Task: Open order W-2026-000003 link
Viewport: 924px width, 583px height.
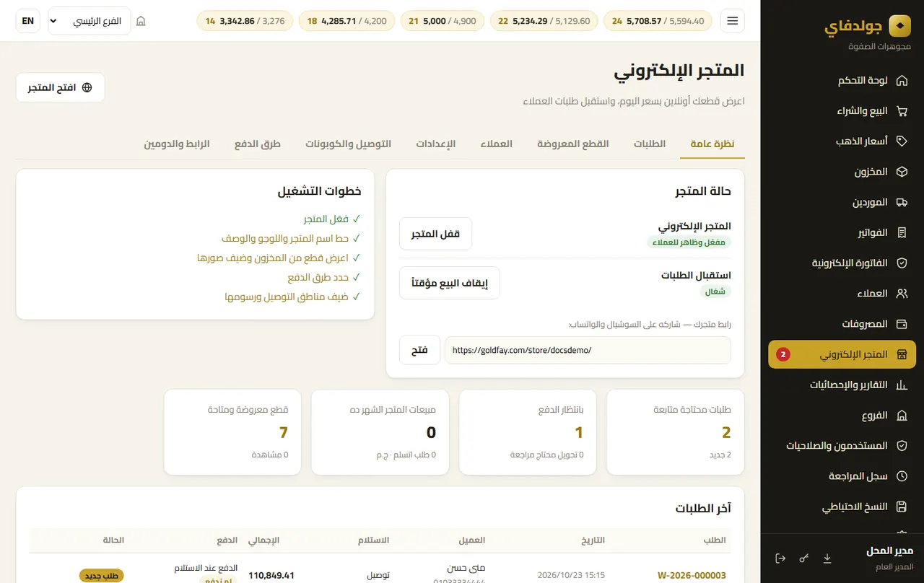Action: 692,575
